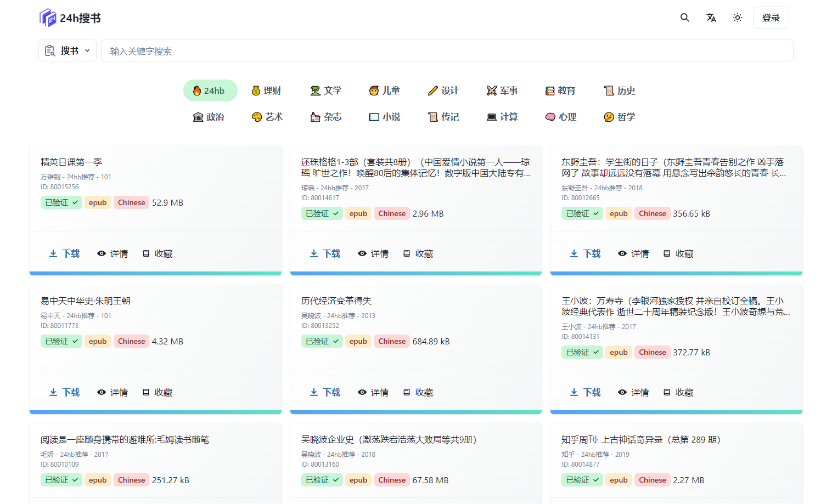Click 收藏 for 东野圭吾 学生街的日子
This screenshot has width=832, height=504.
678,253
